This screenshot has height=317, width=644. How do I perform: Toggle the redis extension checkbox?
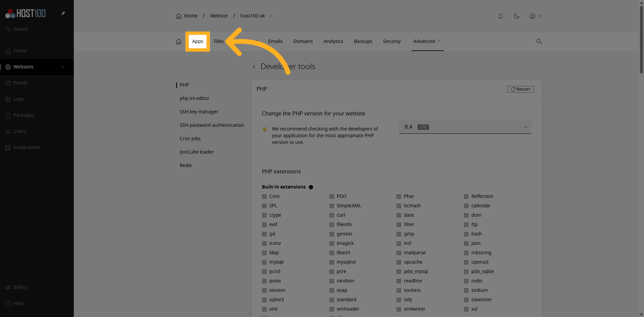[466, 281]
